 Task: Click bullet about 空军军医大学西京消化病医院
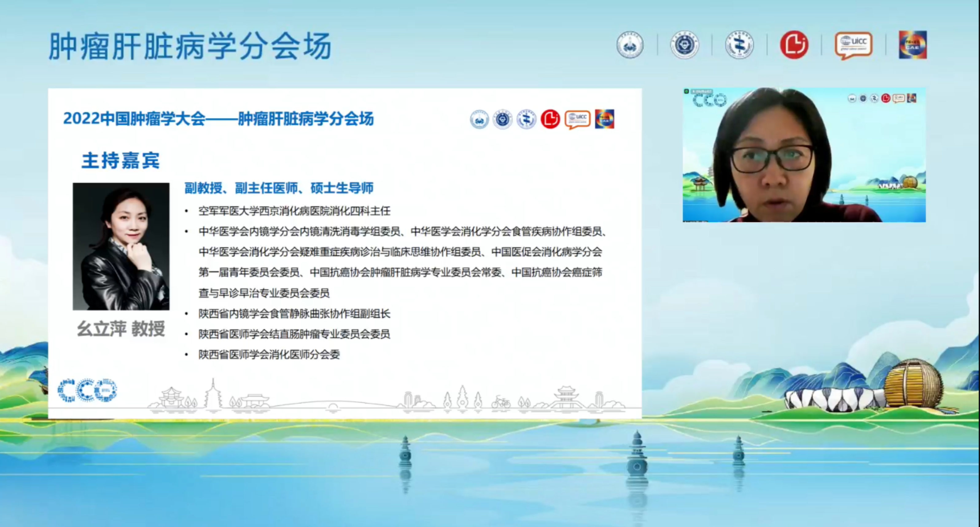pos(294,211)
